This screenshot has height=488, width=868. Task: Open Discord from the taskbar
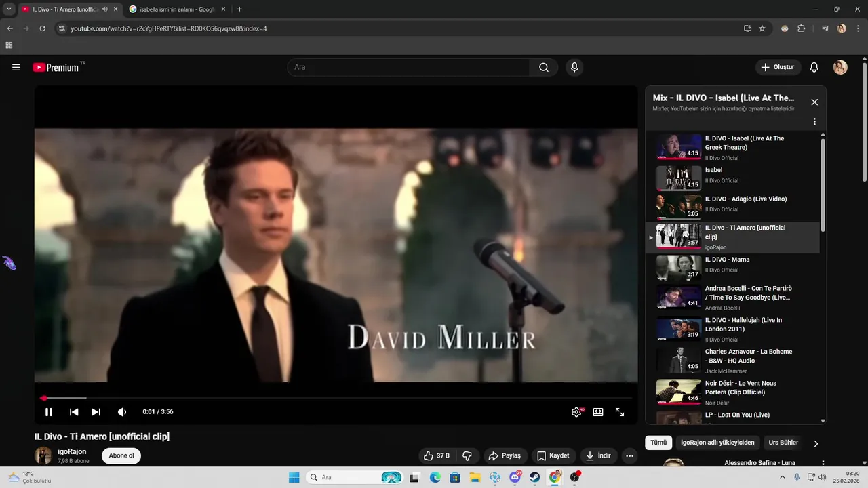(x=515, y=477)
